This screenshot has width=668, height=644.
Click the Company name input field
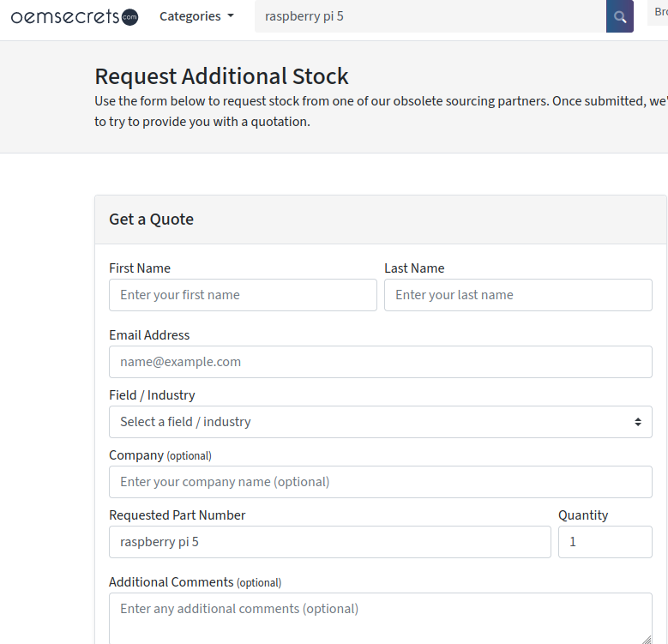pos(381,482)
